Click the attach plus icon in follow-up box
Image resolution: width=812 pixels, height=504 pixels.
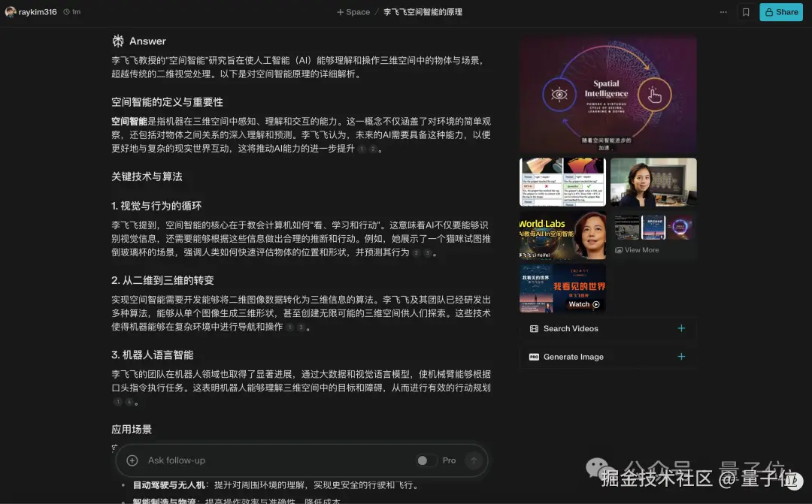pos(132,460)
